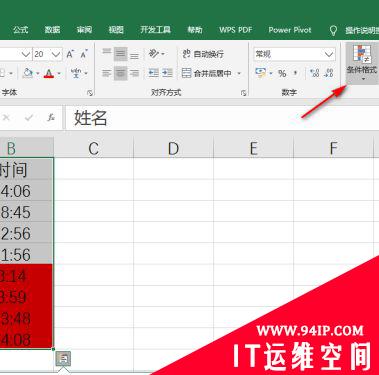Open the Conditional Formatting (条件格式) menu

(362, 63)
